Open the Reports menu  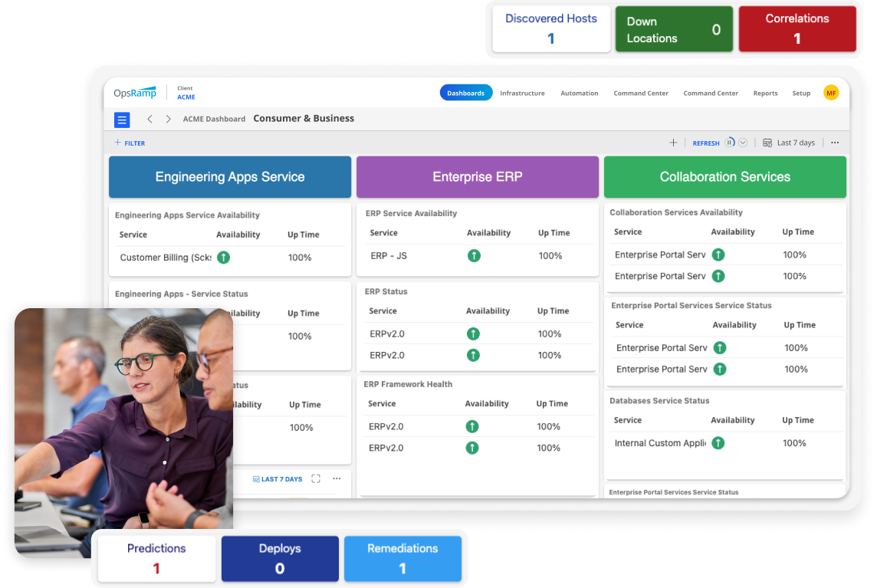pyautogui.click(x=765, y=94)
